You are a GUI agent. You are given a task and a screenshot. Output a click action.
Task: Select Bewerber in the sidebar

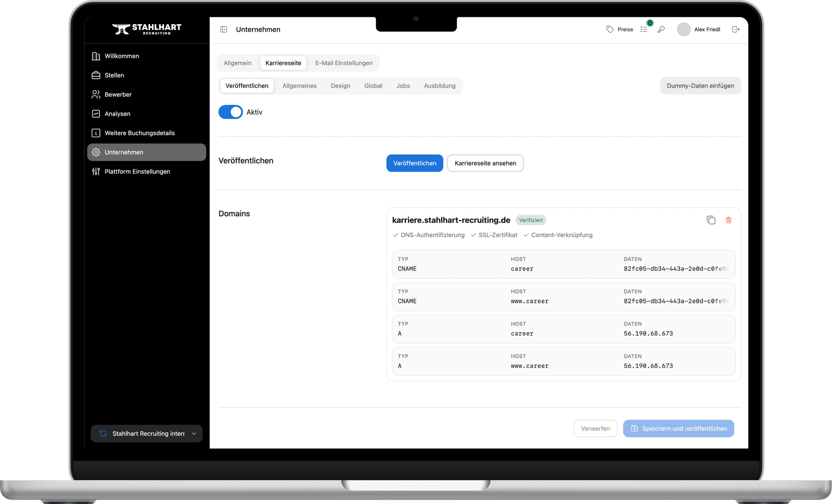(118, 94)
